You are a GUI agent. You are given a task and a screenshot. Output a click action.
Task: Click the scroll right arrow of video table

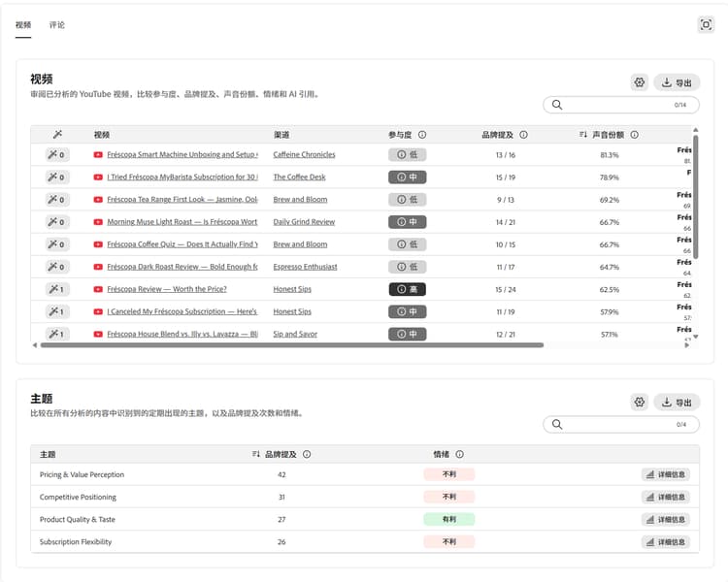coord(687,345)
